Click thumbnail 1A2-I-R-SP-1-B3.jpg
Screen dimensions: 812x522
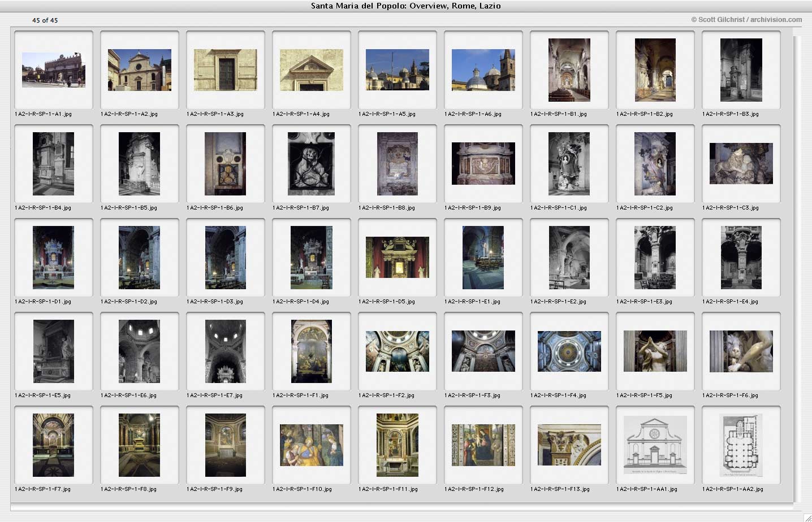tap(741, 70)
